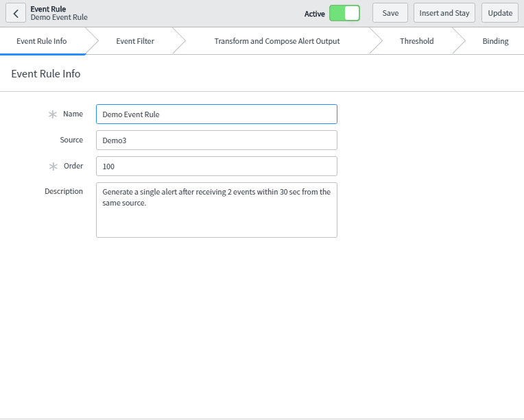Select the Order field with value 100
Screen dimensions: 524x420
point(217,166)
